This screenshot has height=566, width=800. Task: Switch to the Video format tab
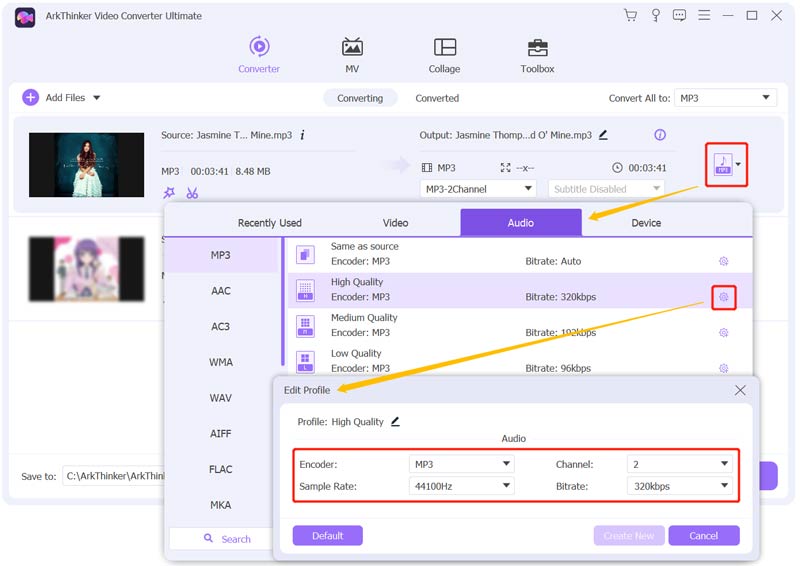tap(395, 223)
